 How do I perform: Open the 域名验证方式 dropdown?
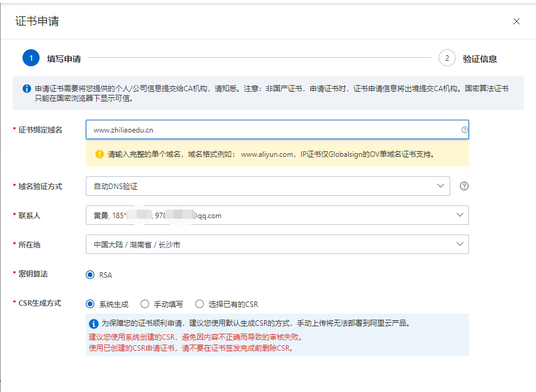coord(268,186)
